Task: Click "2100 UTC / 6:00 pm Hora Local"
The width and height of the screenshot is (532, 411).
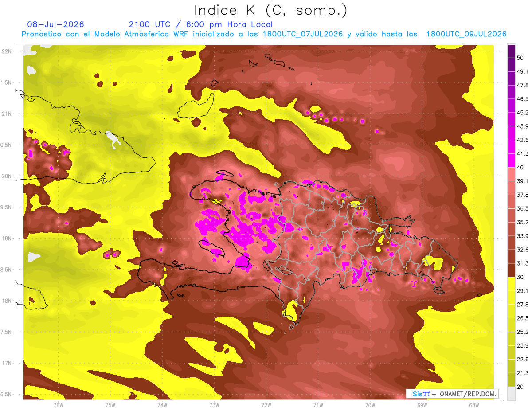Action: (201, 24)
